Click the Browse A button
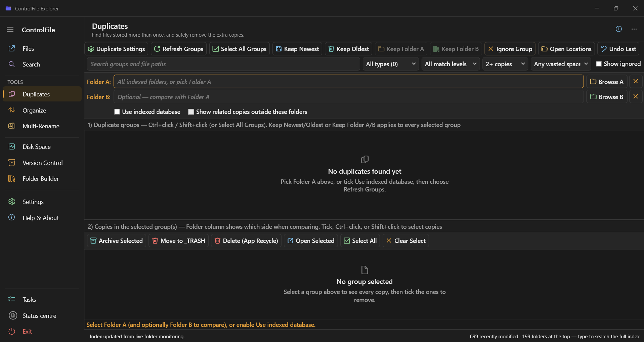Viewport: 644px width, 342px height. (607, 82)
